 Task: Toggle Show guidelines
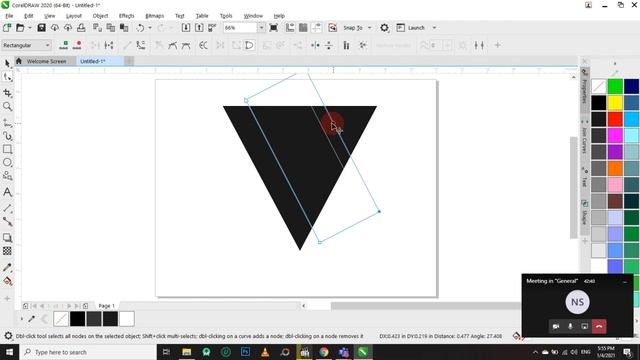(x=316, y=28)
